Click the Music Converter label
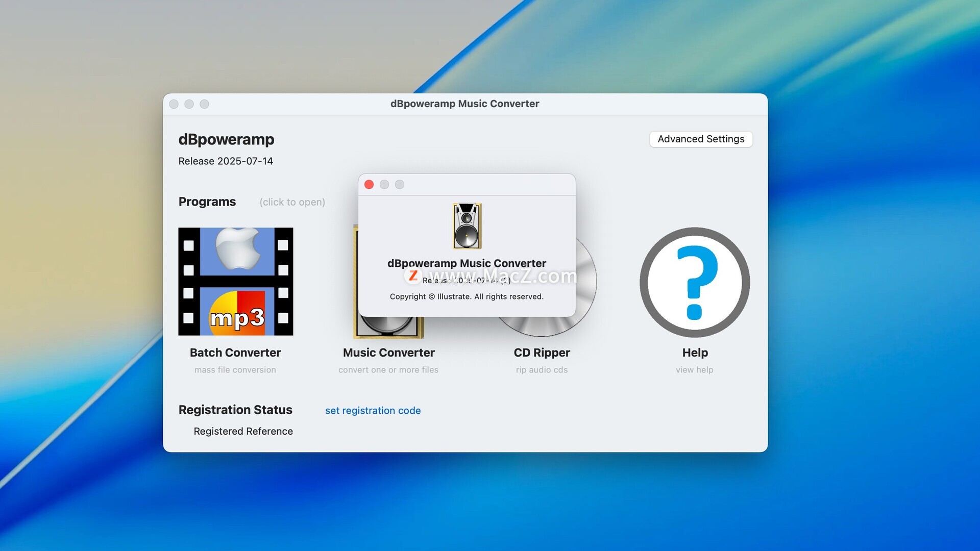 coord(388,353)
